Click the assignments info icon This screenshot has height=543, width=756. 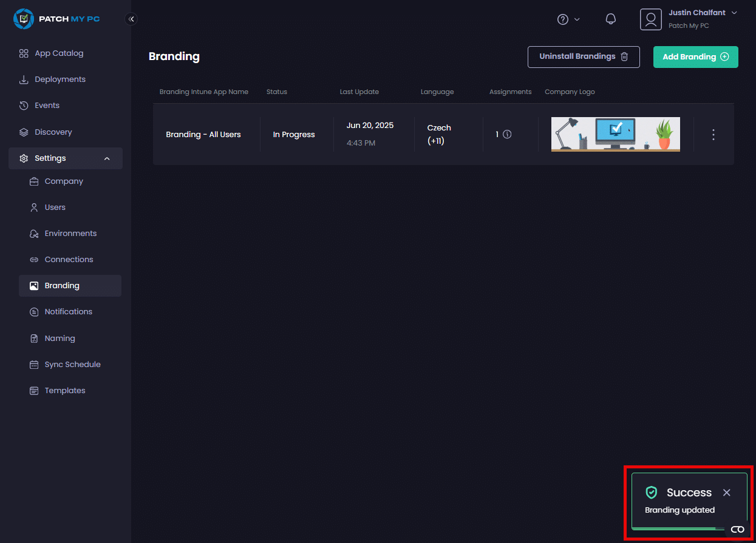coord(507,134)
